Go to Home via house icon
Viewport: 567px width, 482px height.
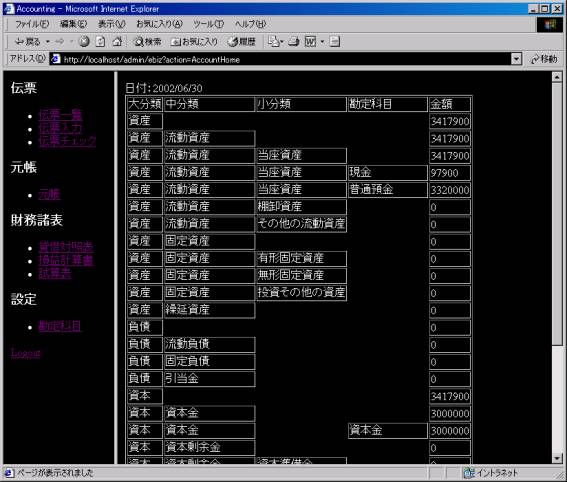pyautogui.click(x=117, y=42)
